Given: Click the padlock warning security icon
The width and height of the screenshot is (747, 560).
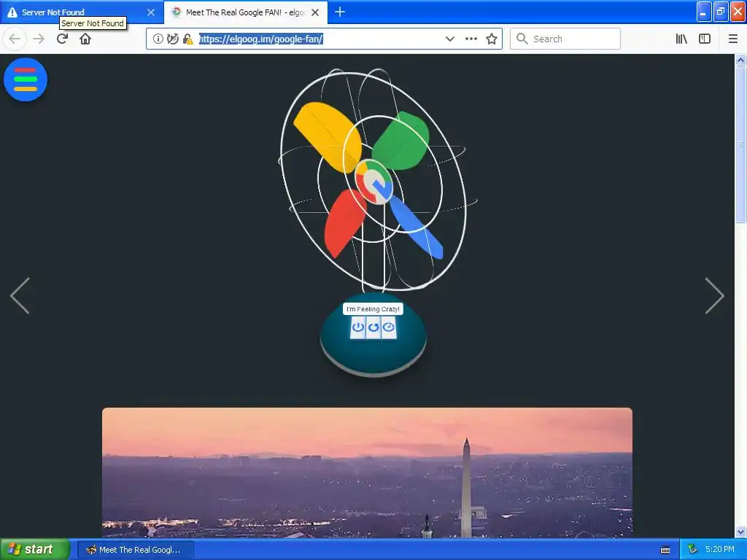Looking at the screenshot, I should [x=187, y=39].
